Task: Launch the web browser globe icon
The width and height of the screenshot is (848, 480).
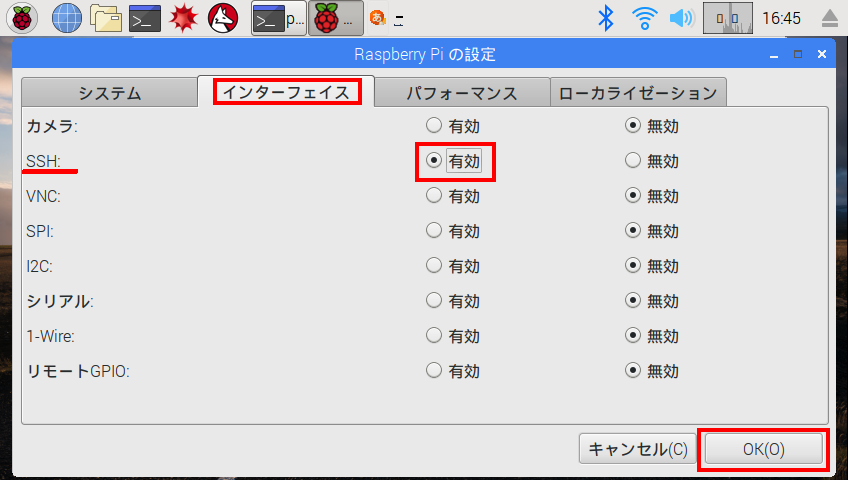Action: [67, 18]
